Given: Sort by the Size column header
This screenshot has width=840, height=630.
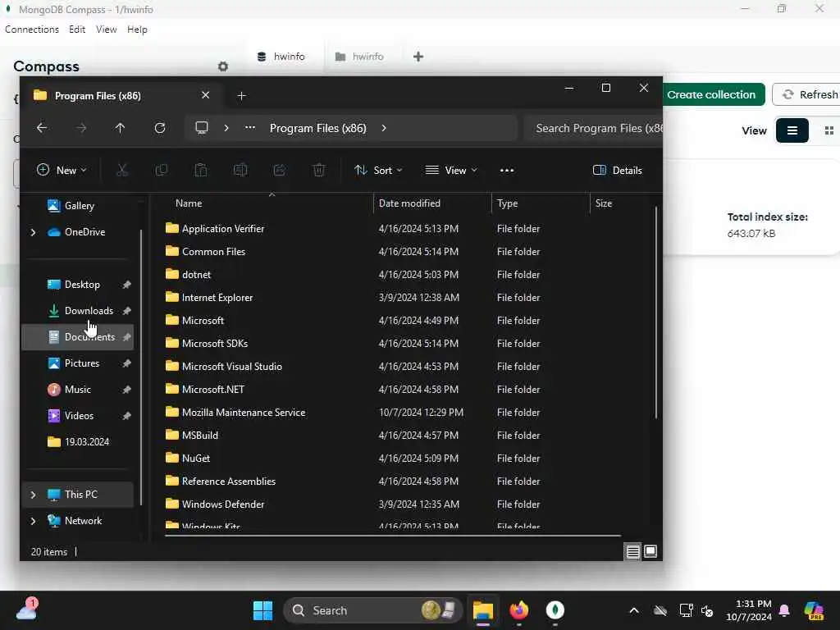Looking at the screenshot, I should [x=603, y=203].
